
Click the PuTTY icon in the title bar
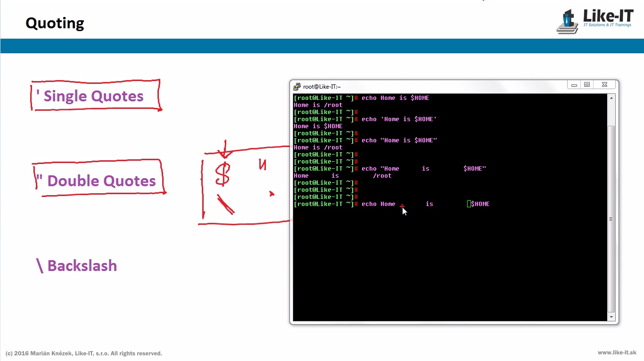coord(297,87)
